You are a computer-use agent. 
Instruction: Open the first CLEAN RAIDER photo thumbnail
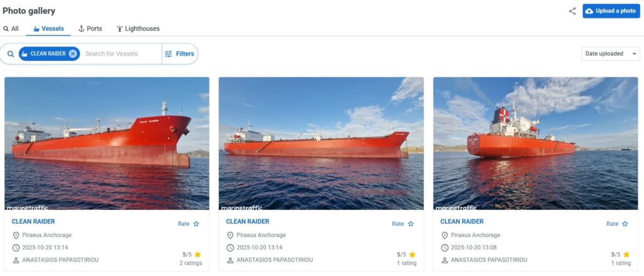click(107, 143)
